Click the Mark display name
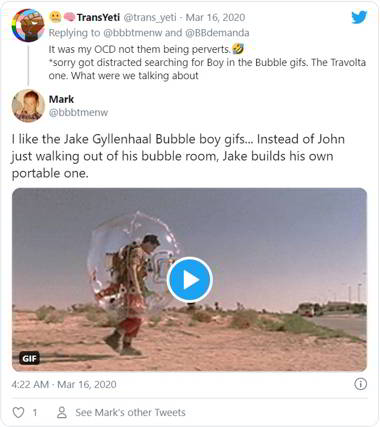Image resolution: width=380 pixels, height=427 pixels. tap(61, 99)
